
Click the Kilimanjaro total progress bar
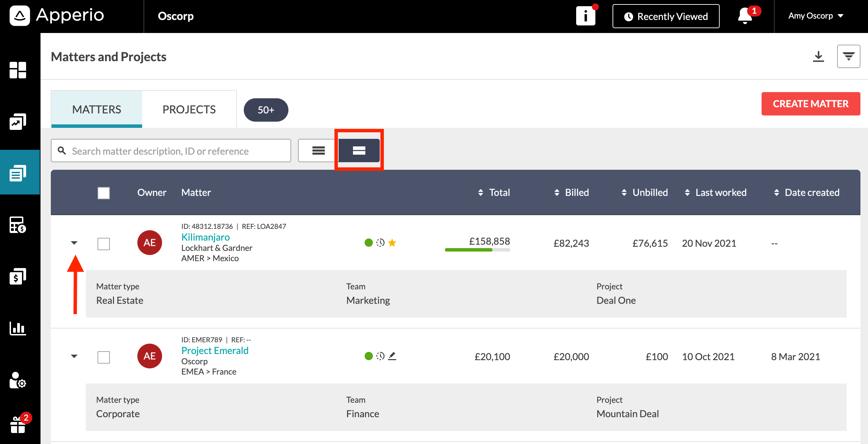pos(478,250)
